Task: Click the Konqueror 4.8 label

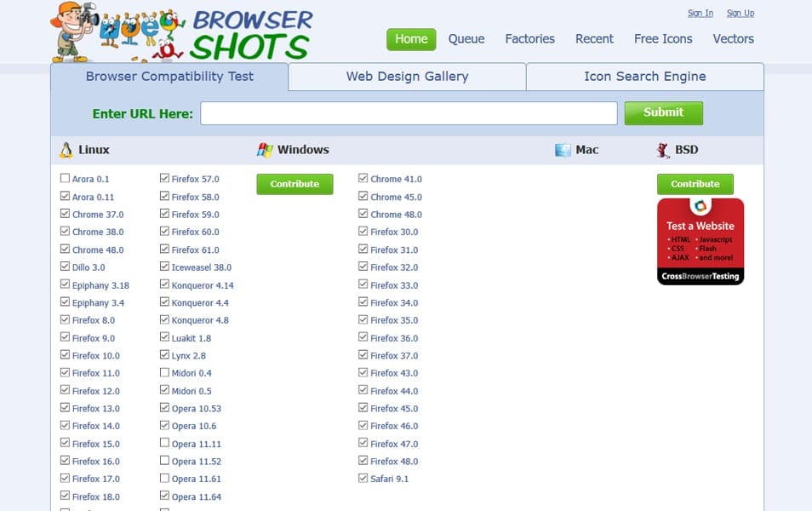Action: pyautogui.click(x=200, y=320)
